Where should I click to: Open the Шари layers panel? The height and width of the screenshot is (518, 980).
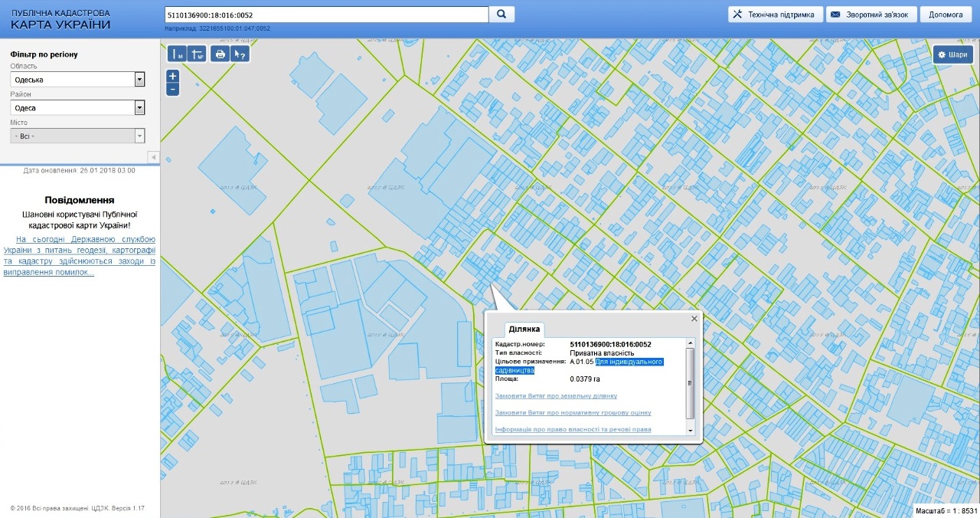(952, 54)
